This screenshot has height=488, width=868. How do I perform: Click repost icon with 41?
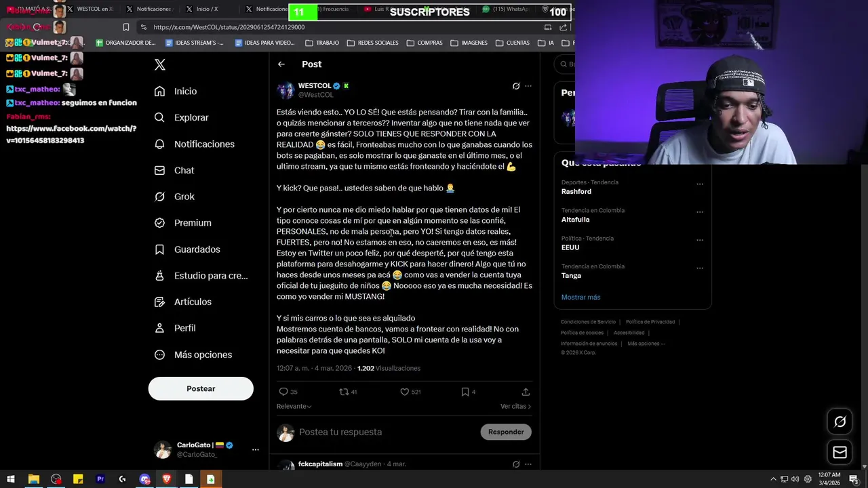point(344,392)
